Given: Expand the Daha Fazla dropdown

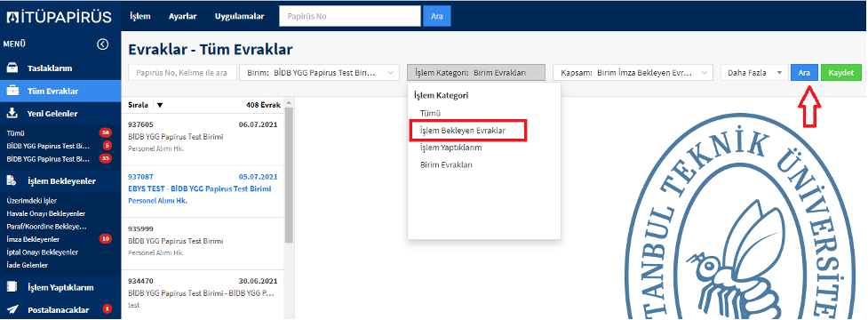Looking at the screenshot, I should (754, 73).
